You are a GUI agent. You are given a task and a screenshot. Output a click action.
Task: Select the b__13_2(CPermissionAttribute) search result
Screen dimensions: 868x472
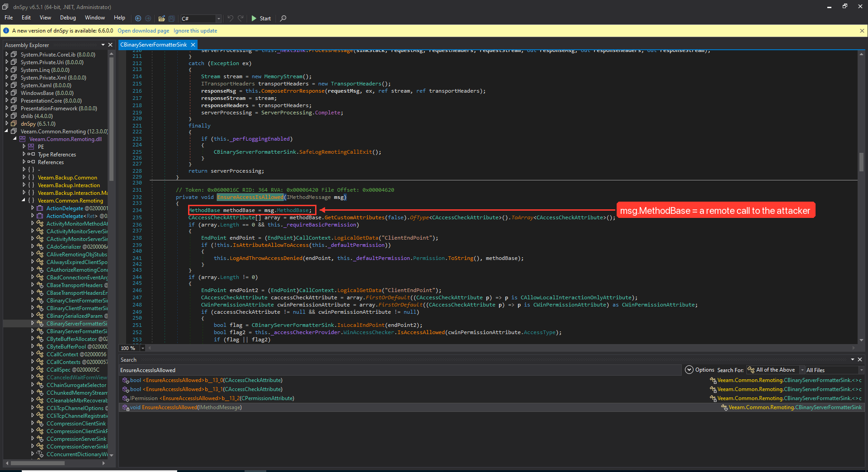point(492,398)
